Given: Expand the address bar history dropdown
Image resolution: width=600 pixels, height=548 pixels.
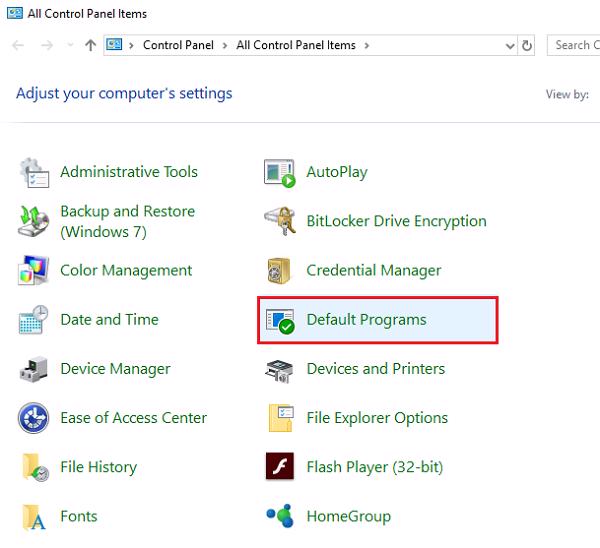Looking at the screenshot, I should (510, 46).
